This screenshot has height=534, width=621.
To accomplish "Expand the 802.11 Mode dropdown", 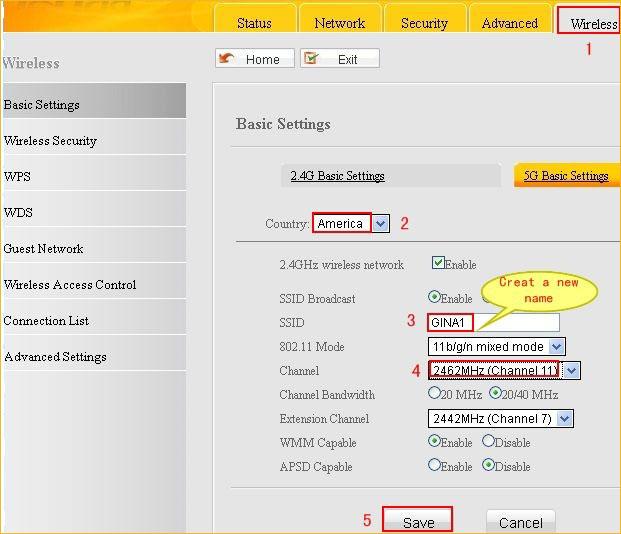I will click(557, 346).
